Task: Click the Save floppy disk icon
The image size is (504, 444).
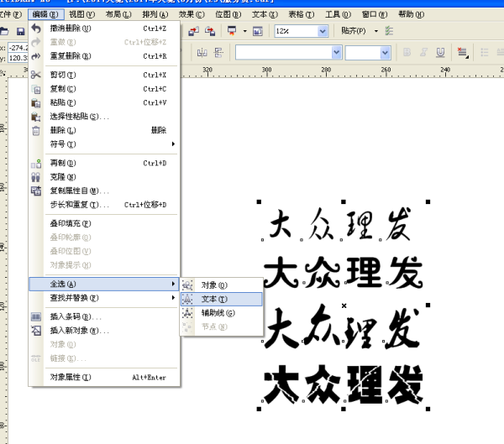Action: (20, 31)
